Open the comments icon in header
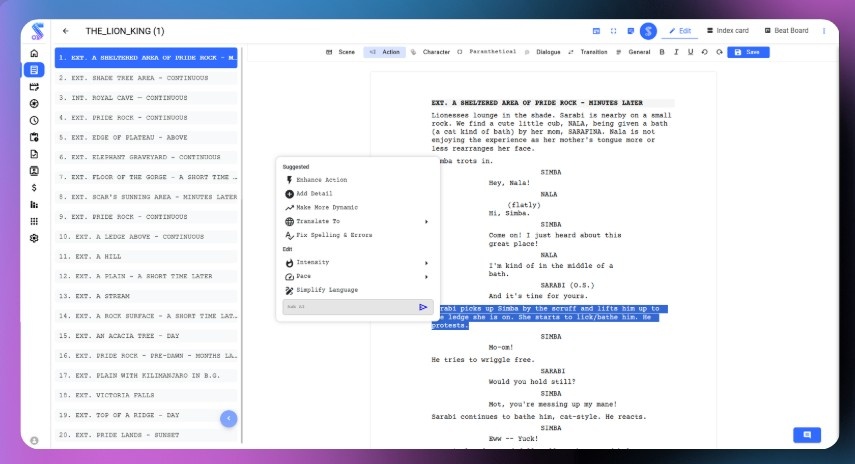This screenshot has width=855, height=464. 631,31
